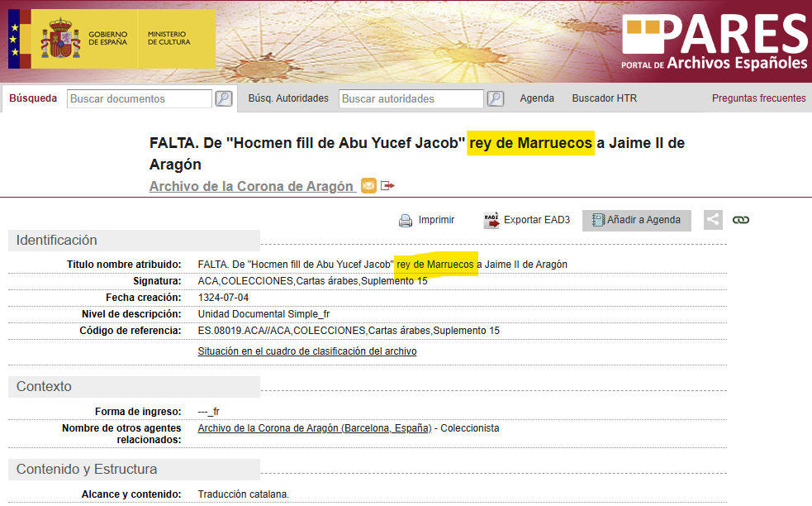Open Buscador HTR in the navigation bar

605,98
